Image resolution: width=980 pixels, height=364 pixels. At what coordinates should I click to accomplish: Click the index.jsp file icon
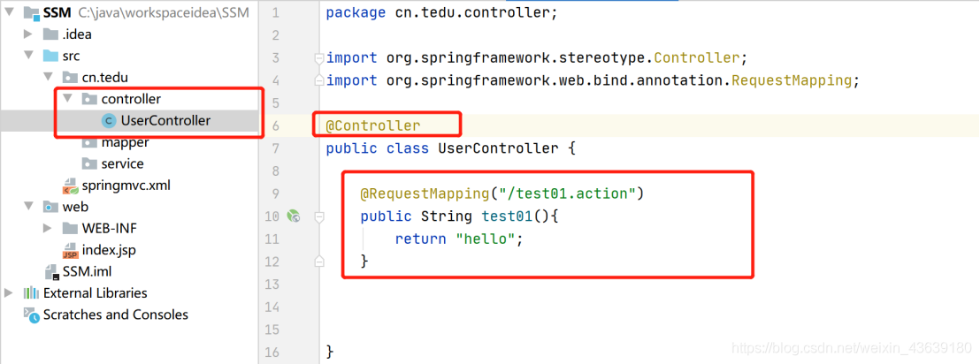click(71, 251)
